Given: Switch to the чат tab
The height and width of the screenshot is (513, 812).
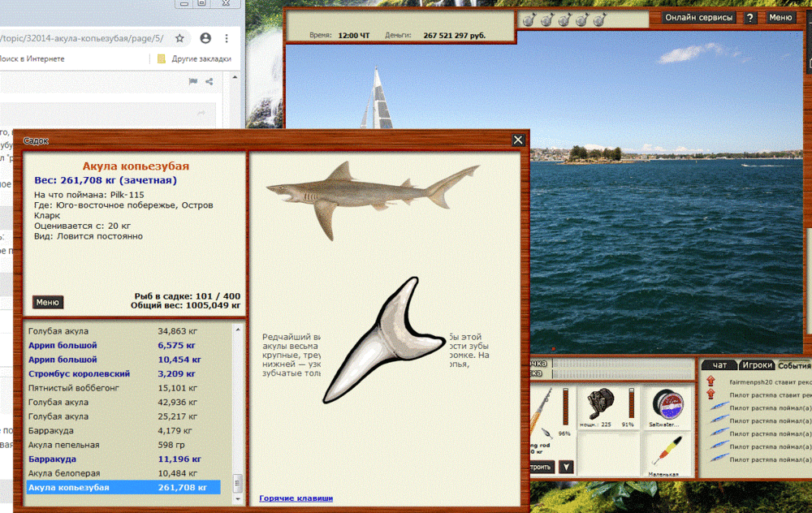Looking at the screenshot, I should point(718,365).
